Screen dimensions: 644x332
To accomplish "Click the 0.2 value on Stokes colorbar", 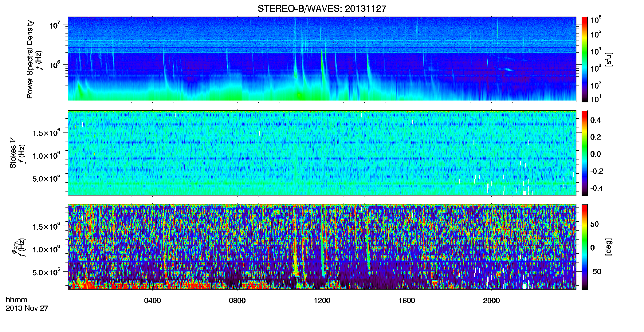I will [x=596, y=137].
